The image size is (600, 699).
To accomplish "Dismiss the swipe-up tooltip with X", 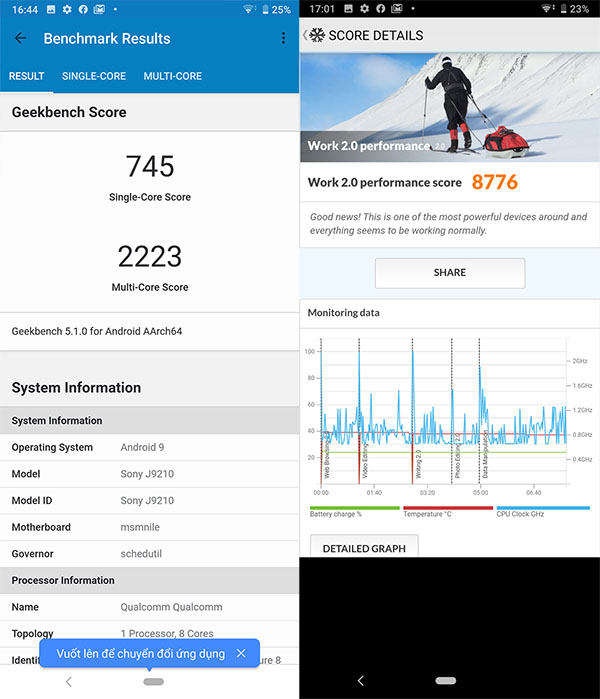I will click(241, 653).
